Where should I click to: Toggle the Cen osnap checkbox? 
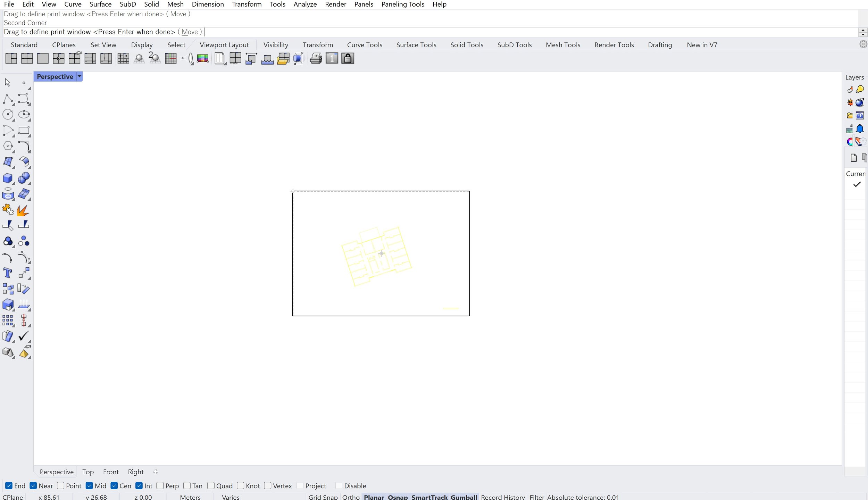[114, 486]
